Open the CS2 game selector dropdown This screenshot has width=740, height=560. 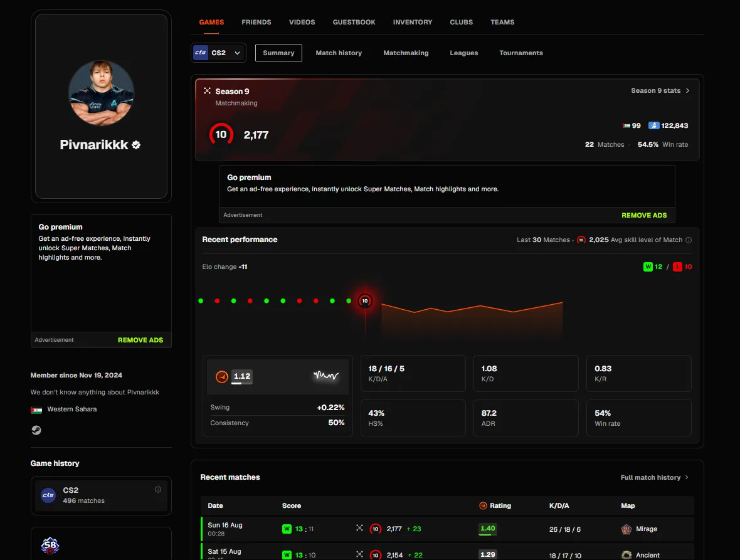218,53
